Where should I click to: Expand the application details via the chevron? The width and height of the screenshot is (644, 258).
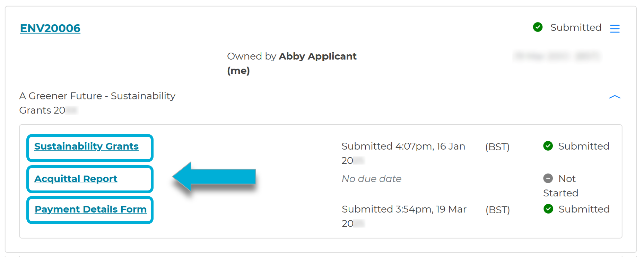coord(615,97)
